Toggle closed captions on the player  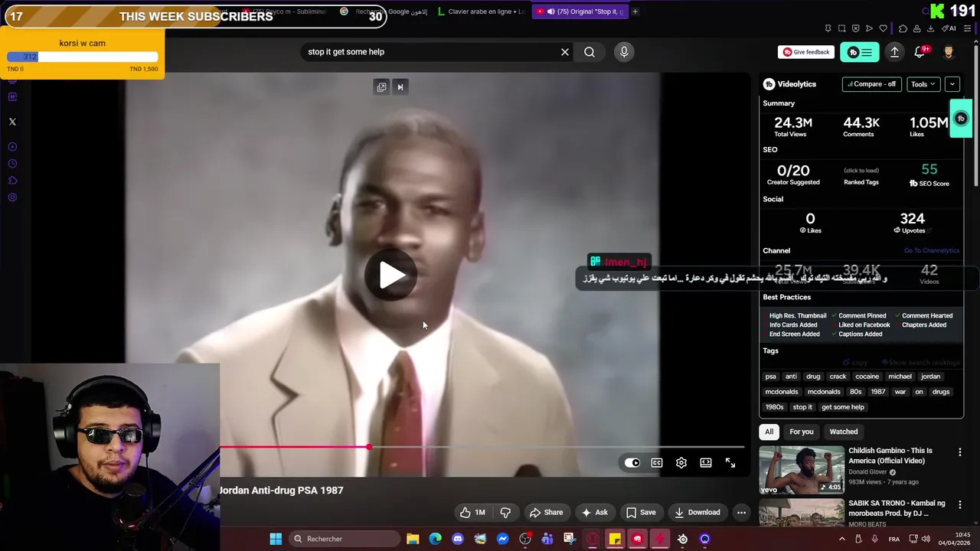tap(657, 463)
